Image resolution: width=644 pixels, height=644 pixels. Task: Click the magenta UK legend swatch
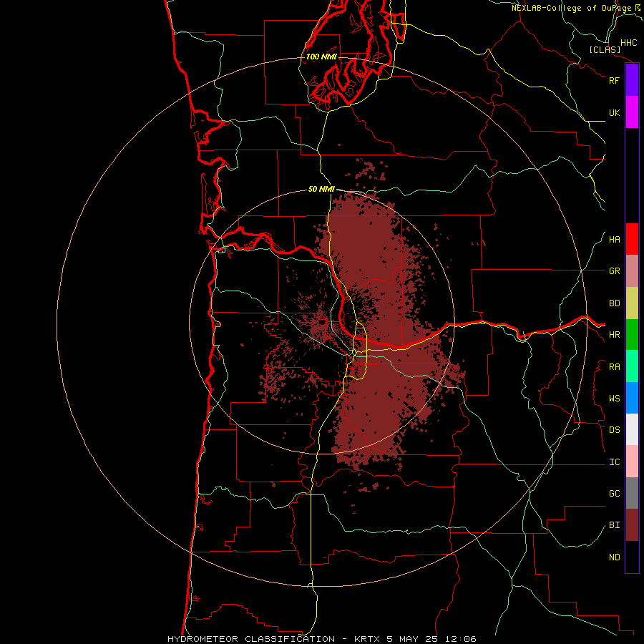point(632,112)
